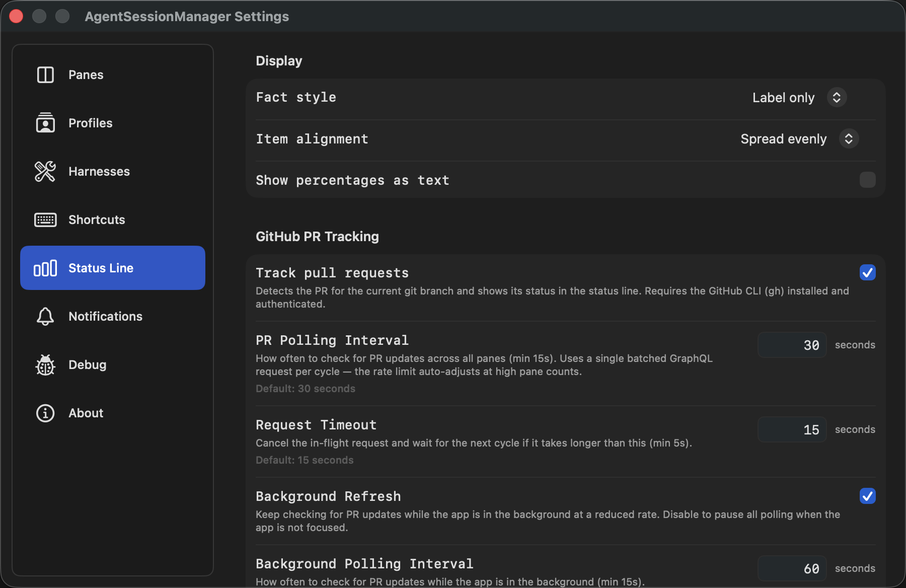Image resolution: width=906 pixels, height=588 pixels.
Task: Click the Label only popup value
Action: tap(783, 98)
